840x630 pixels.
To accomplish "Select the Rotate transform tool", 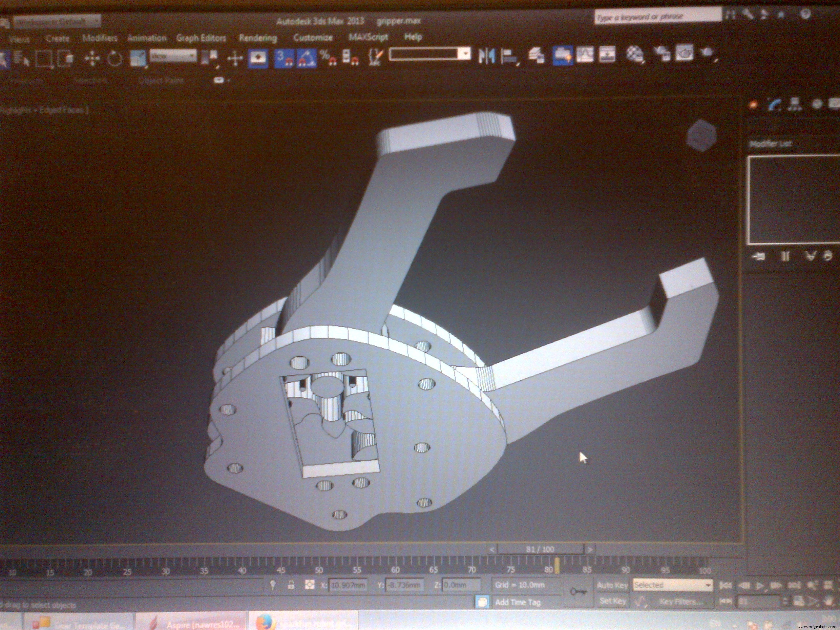I will (114, 59).
